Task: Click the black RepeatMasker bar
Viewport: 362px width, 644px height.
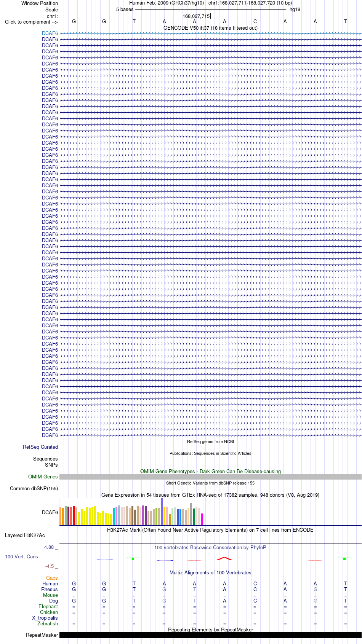Action: 210,635
